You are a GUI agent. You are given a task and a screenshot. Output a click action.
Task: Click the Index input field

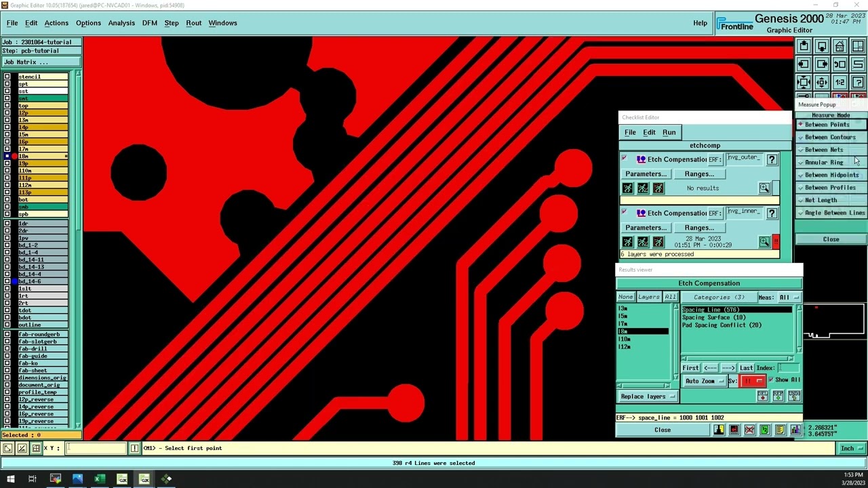pos(787,368)
